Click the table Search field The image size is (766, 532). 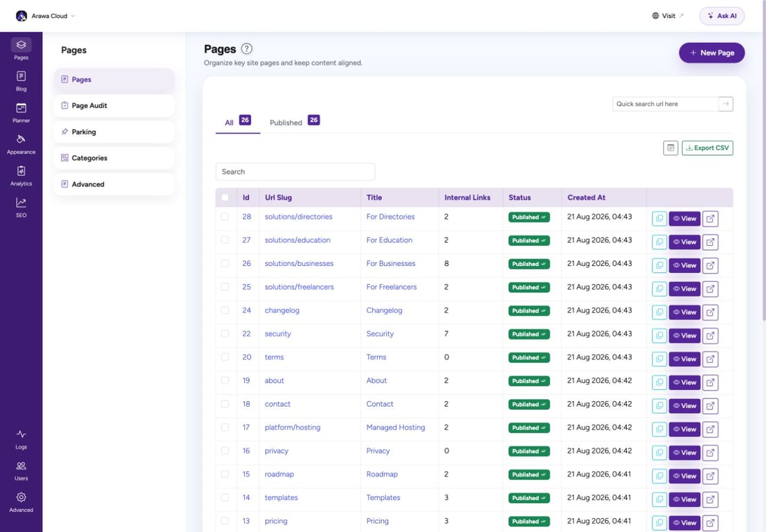[295, 172]
